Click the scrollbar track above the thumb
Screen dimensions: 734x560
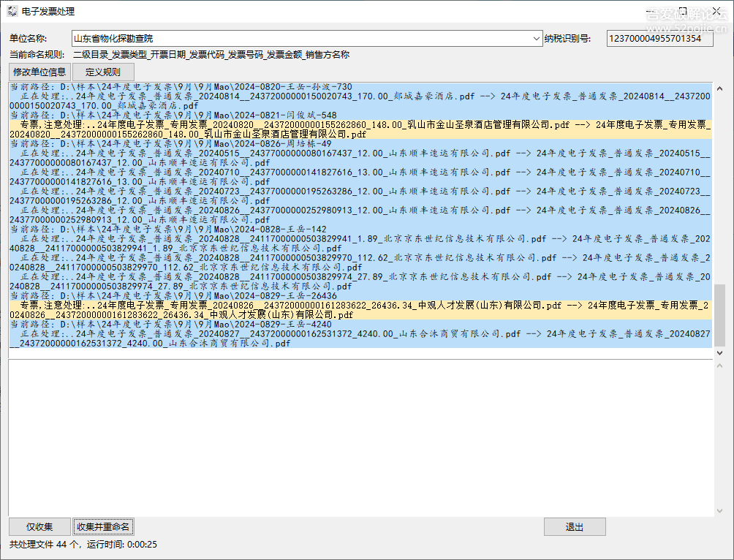pos(719,183)
